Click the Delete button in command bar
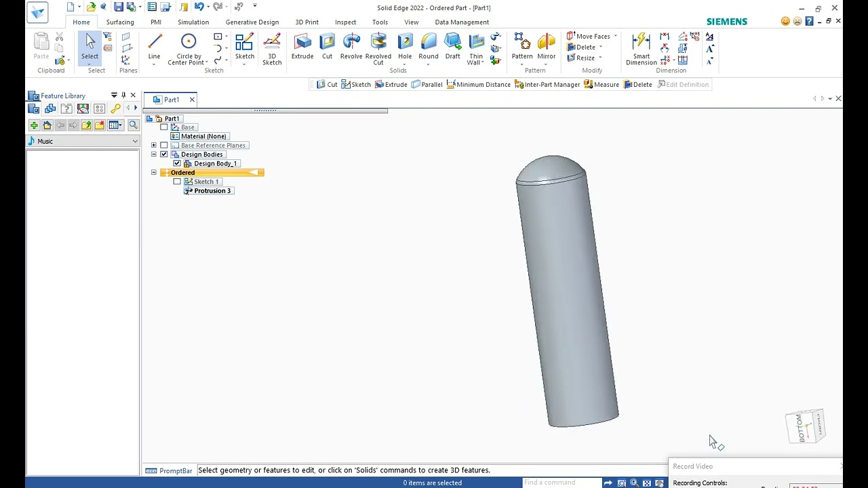 click(638, 85)
